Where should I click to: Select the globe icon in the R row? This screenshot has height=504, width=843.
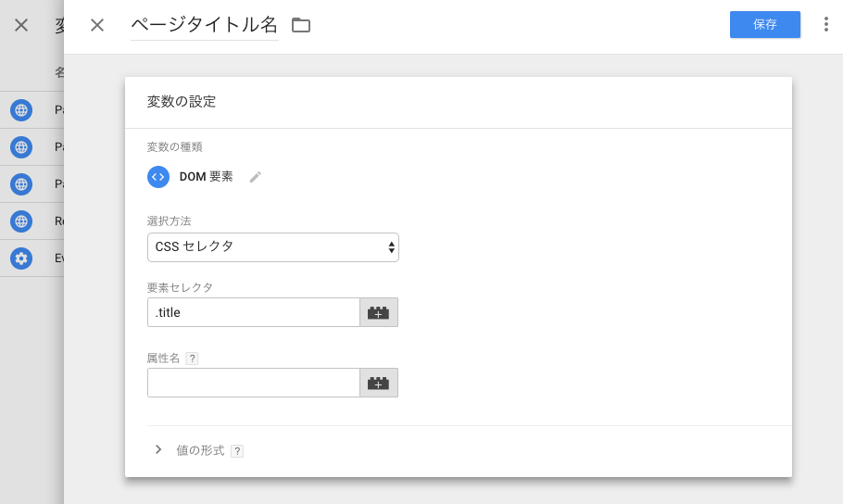click(x=21, y=221)
